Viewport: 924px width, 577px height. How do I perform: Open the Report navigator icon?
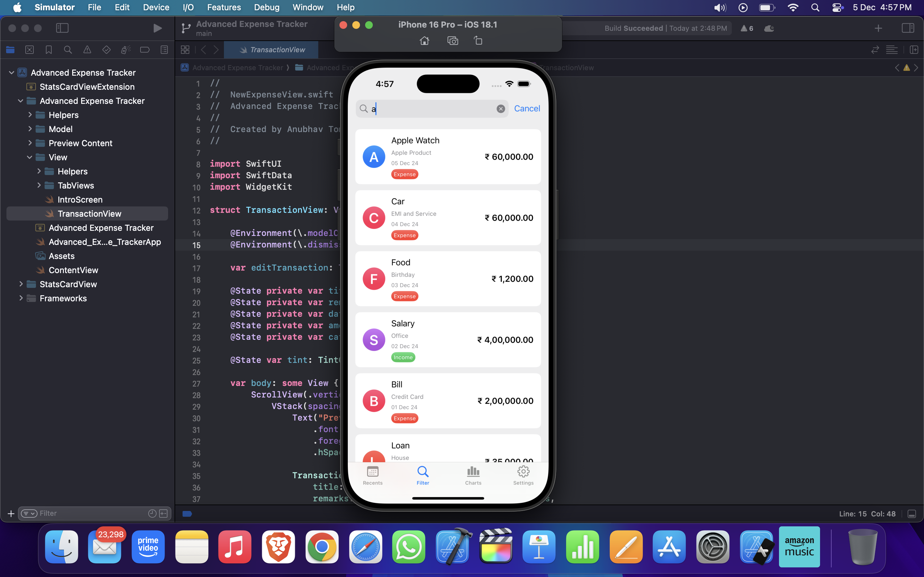click(x=164, y=50)
